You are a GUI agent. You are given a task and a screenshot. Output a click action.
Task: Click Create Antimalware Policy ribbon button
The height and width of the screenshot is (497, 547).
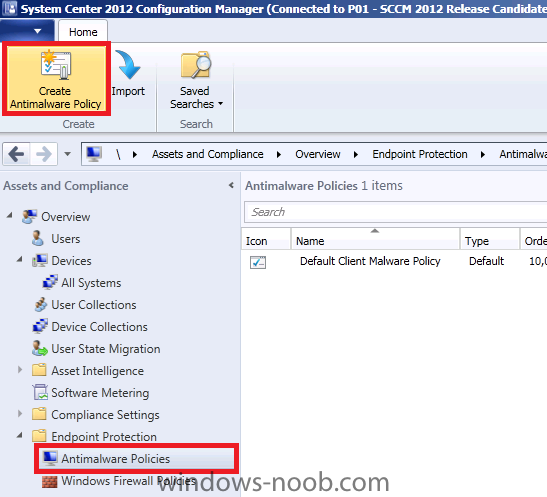coord(56,78)
